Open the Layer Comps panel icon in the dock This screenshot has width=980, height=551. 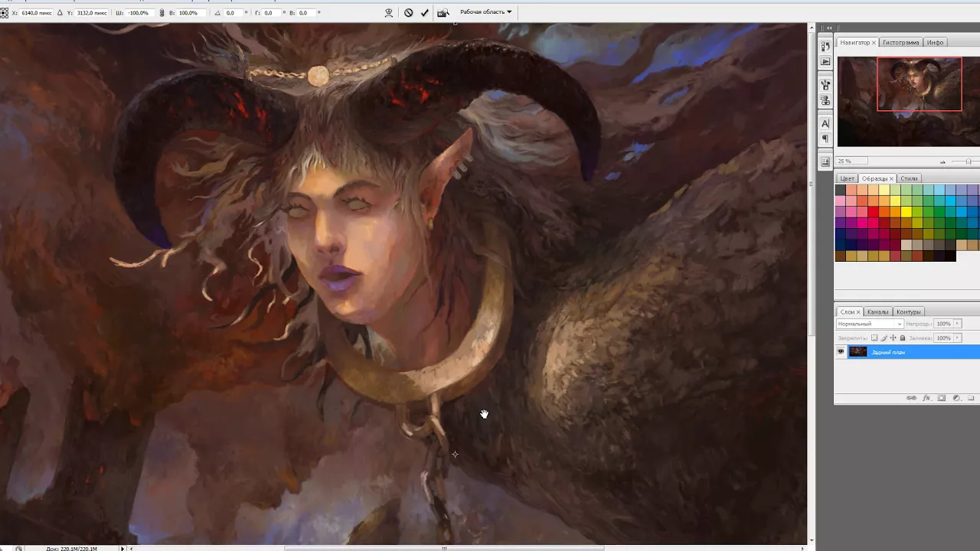click(x=825, y=161)
